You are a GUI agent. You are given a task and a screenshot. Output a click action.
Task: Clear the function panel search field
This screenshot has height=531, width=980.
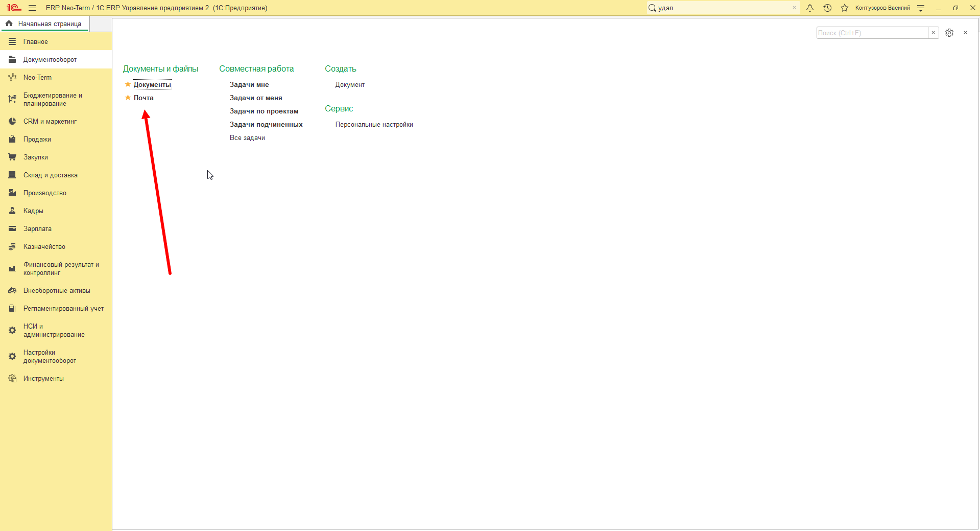pos(933,33)
